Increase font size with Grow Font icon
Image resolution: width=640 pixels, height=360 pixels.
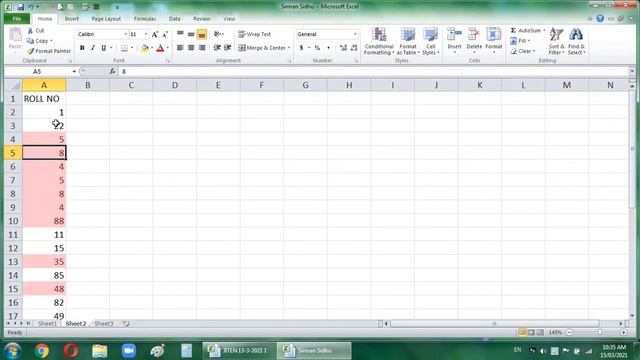(155, 34)
